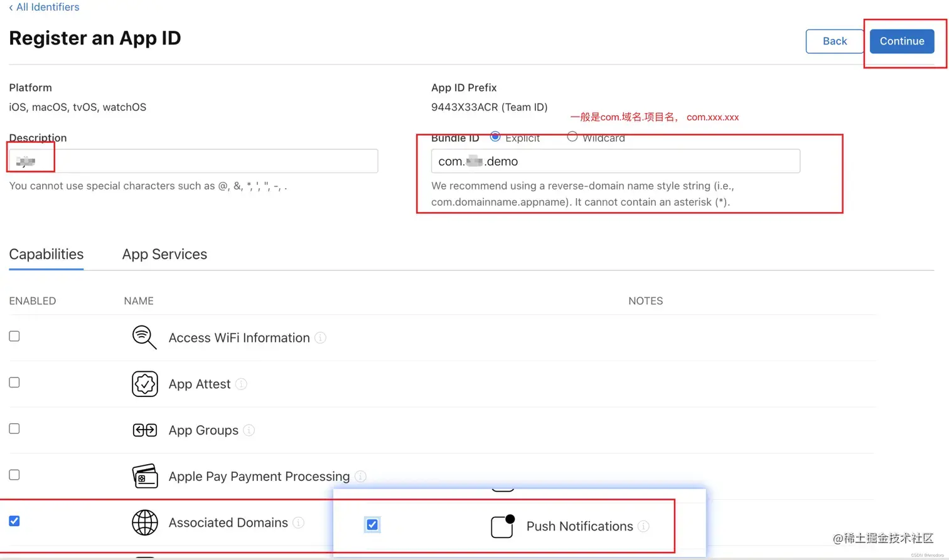The image size is (949, 560).
Task: Click the Bundle ID input field
Action: pyautogui.click(x=616, y=161)
